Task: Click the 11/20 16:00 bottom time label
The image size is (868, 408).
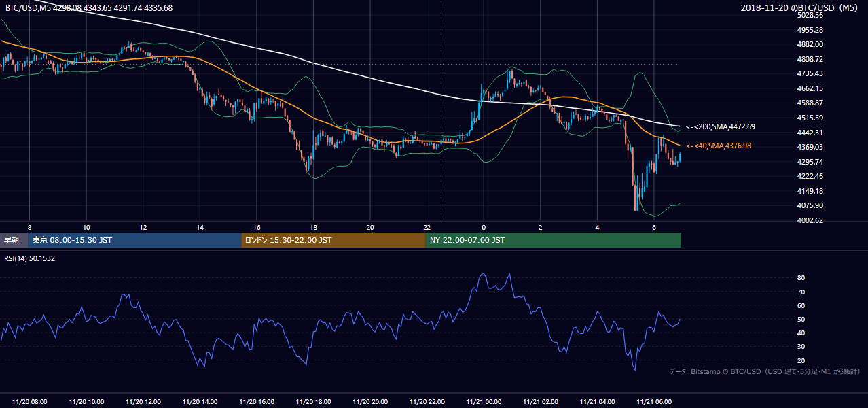Action: pos(257,402)
